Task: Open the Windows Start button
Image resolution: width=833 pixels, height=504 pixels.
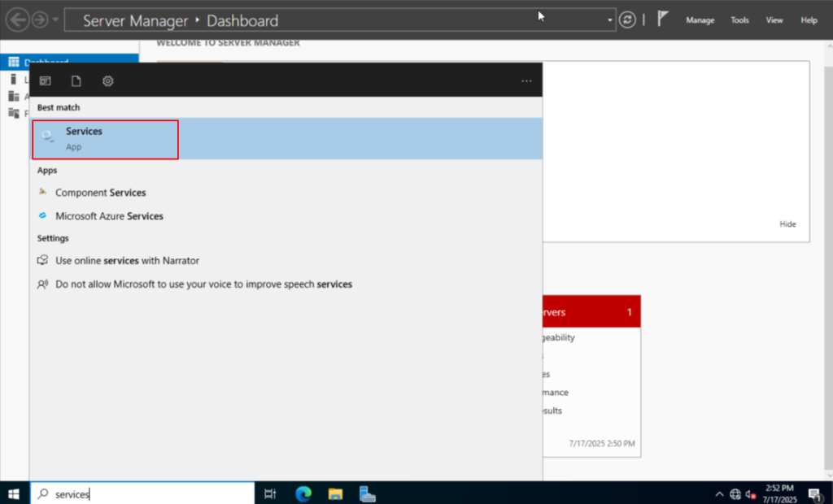Action: (14, 493)
